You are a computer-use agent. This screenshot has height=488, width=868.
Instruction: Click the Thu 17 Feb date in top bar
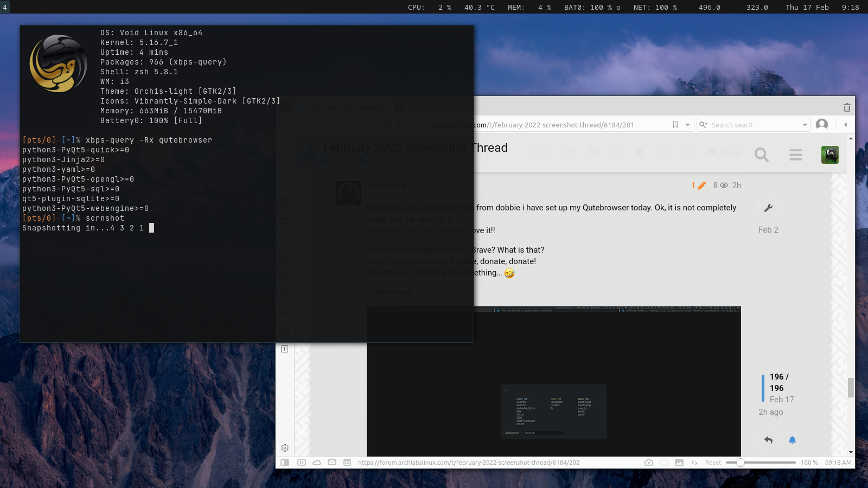(807, 7)
